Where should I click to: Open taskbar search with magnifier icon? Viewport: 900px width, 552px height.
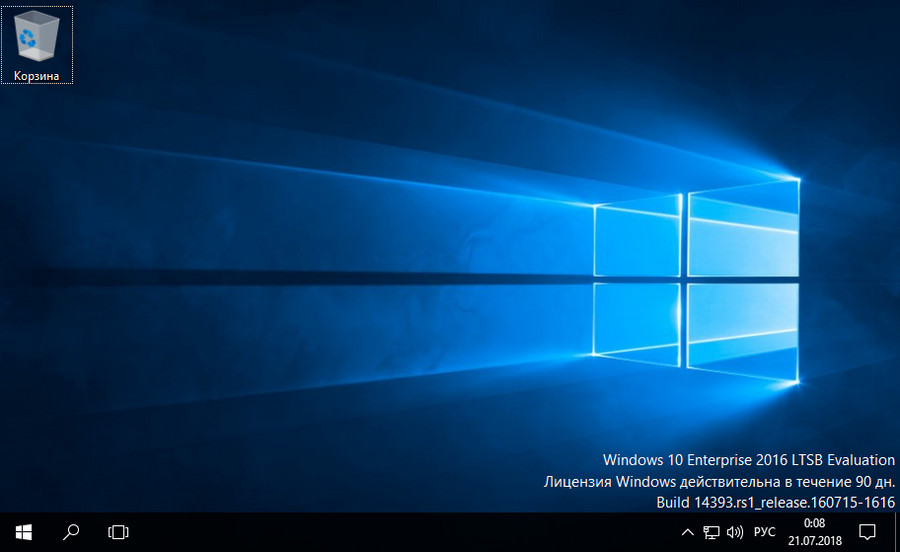(71, 531)
